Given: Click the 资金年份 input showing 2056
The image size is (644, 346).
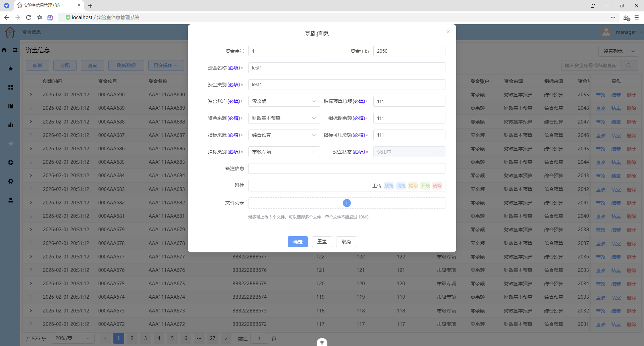Looking at the screenshot, I should coord(409,51).
